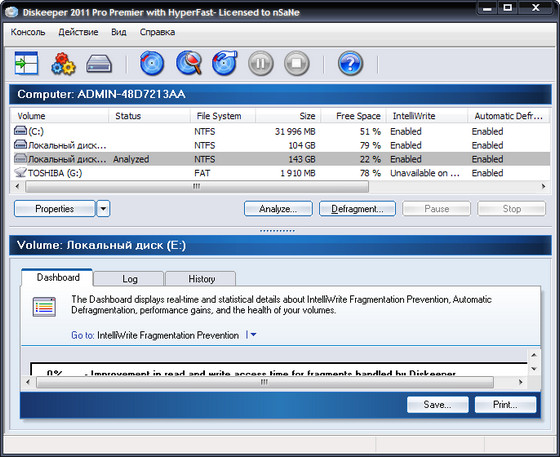Click the Defragment... button
The width and height of the screenshot is (560, 457).
pyautogui.click(x=357, y=209)
